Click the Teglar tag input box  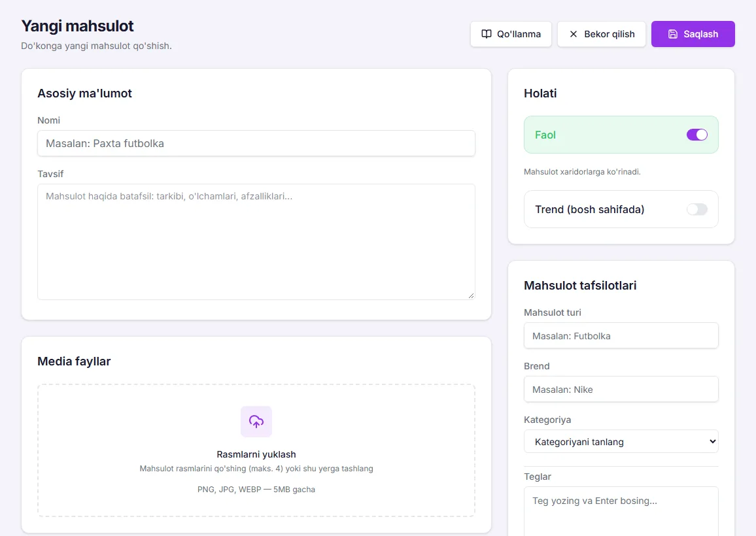[621, 511]
